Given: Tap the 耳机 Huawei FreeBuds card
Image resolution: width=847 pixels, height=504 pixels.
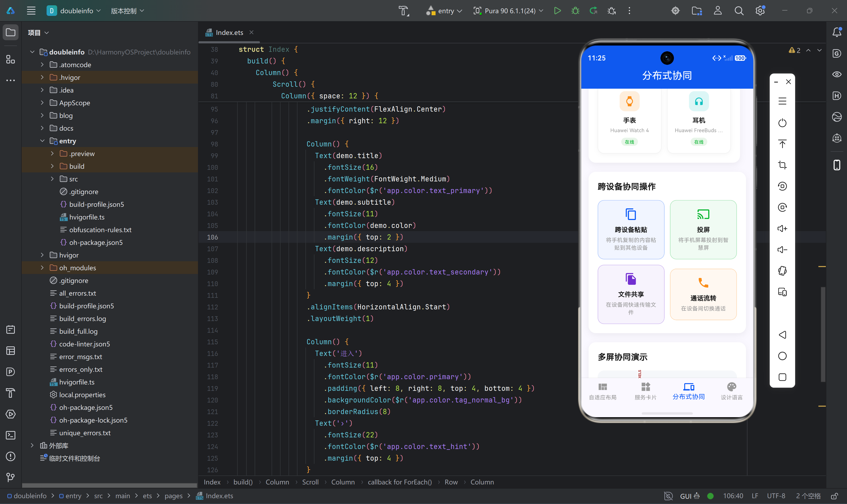Looking at the screenshot, I should pos(699,121).
